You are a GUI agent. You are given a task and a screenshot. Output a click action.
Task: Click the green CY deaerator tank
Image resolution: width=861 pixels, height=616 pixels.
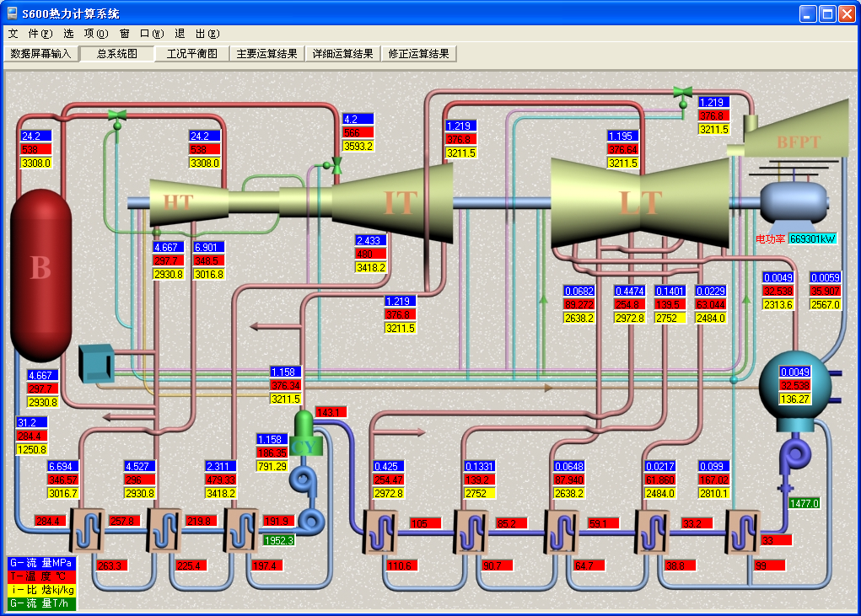coord(306,436)
